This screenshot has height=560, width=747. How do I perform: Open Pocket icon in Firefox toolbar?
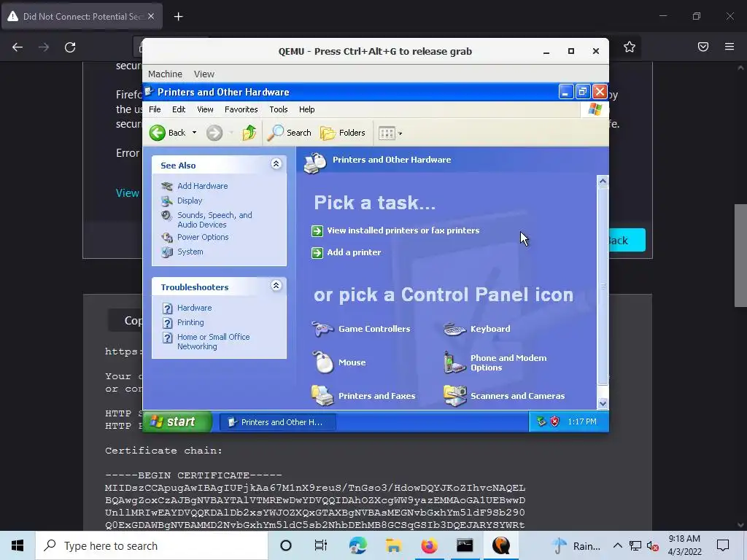pos(703,47)
